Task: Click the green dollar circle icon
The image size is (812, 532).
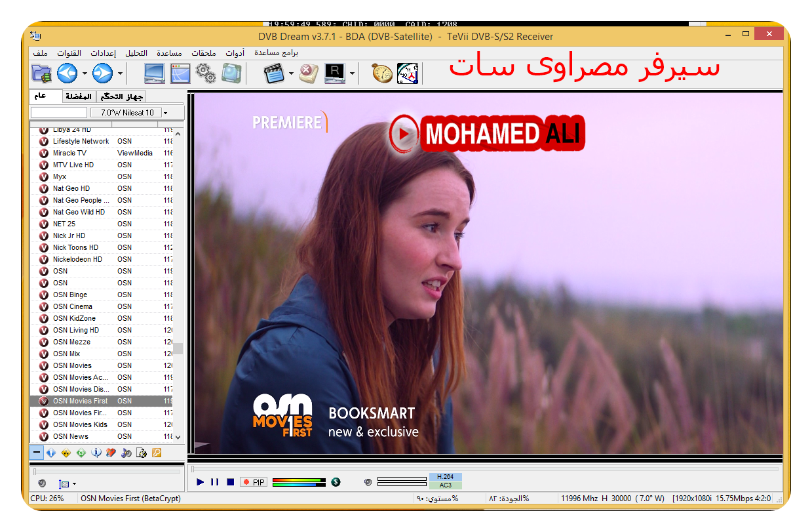Action: 336,482
